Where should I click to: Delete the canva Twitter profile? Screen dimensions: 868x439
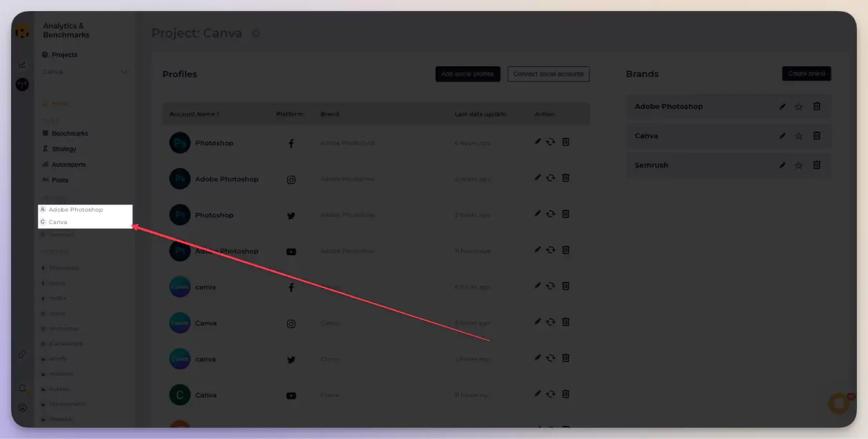click(x=566, y=357)
